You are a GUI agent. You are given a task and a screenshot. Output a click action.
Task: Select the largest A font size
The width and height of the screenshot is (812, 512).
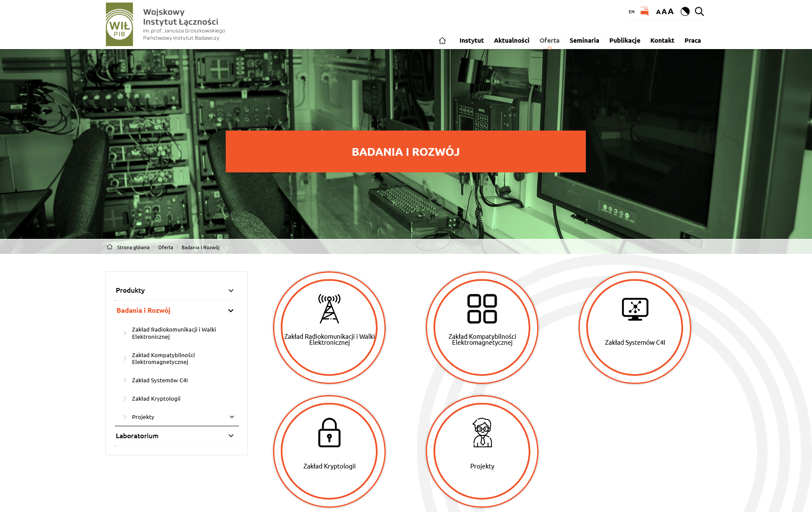point(671,12)
